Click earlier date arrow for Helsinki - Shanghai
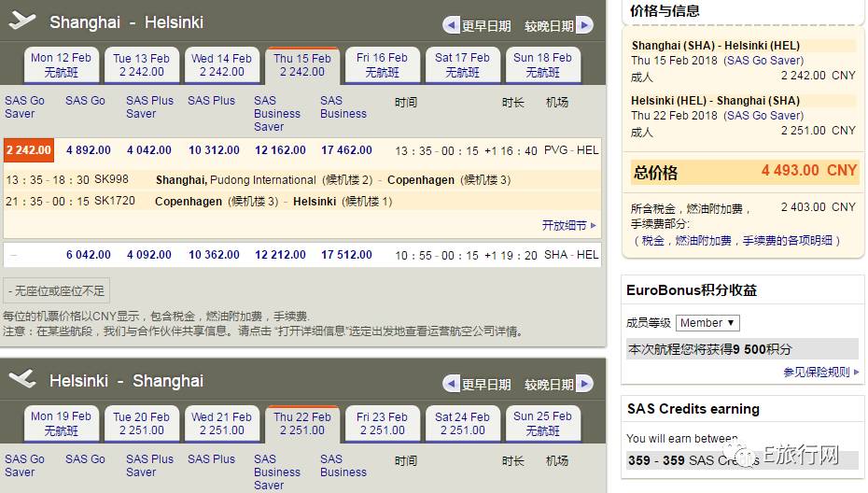Image resolution: width=868 pixels, height=493 pixels. point(452,384)
